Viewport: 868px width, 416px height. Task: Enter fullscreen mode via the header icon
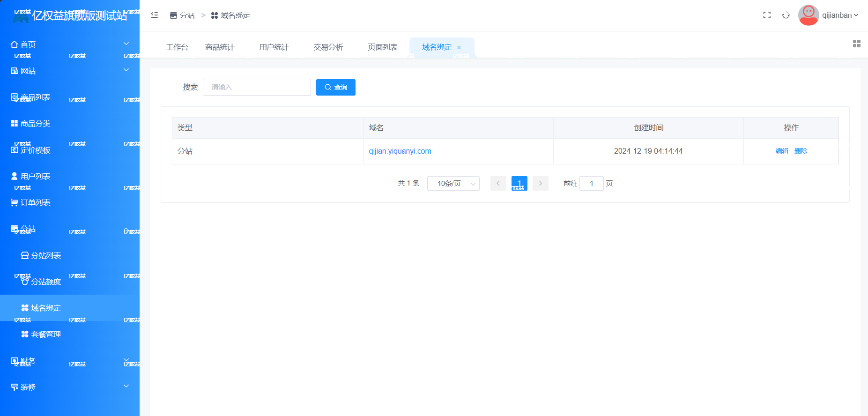pyautogui.click(x=767, y=15)
